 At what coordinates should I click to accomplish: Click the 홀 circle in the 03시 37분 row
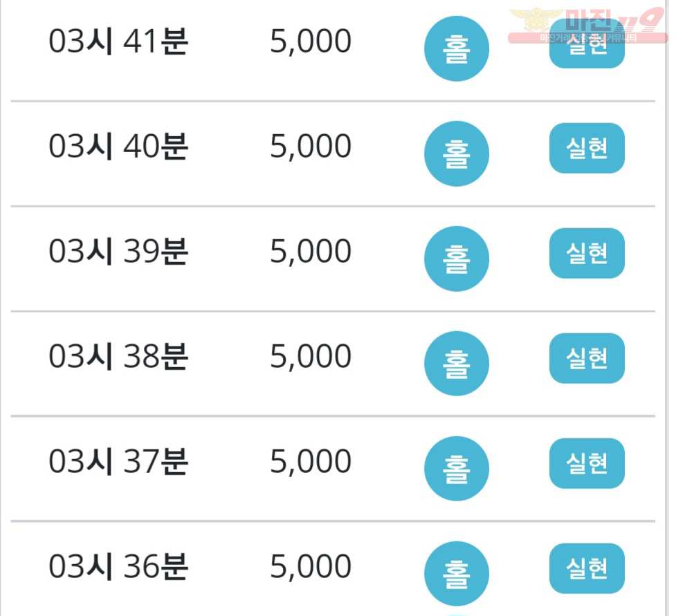click(x=457, y=469)
